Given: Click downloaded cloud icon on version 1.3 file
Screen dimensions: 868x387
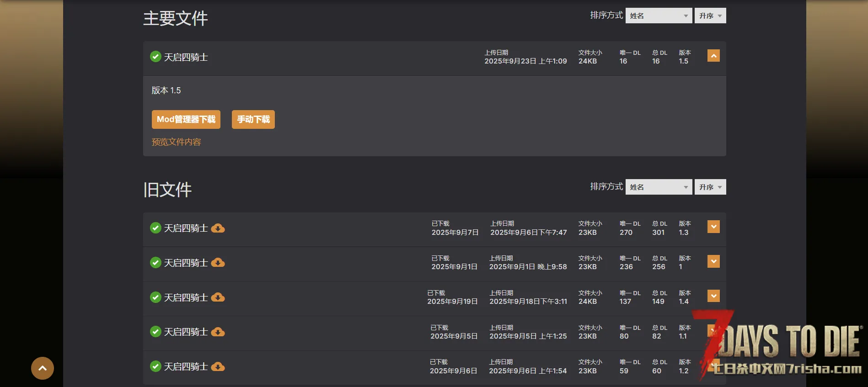Looking at the screenshot, I should pos(218,228).
